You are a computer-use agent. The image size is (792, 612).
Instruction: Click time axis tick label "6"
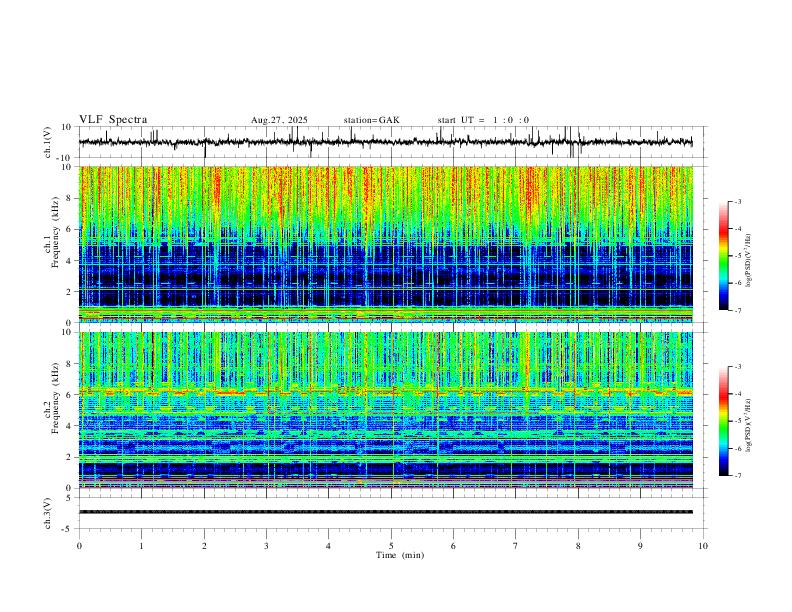tap(453, 546)
